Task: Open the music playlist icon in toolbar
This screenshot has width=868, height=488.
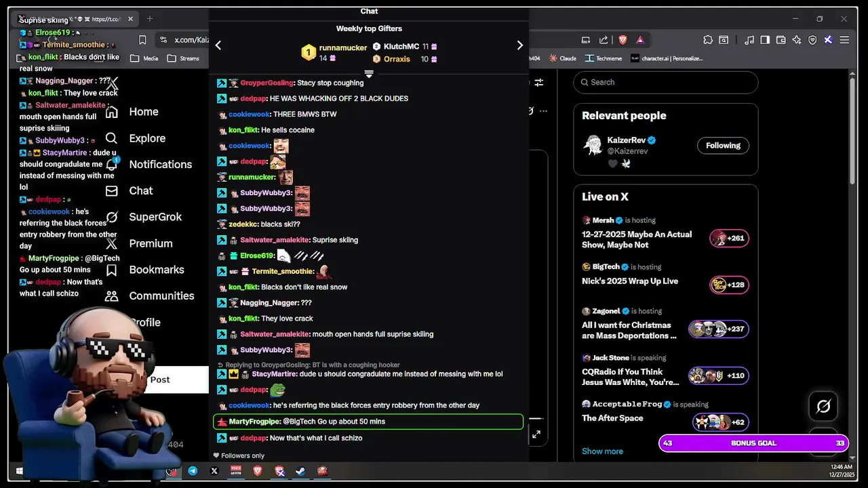Action: coord(749,40)
